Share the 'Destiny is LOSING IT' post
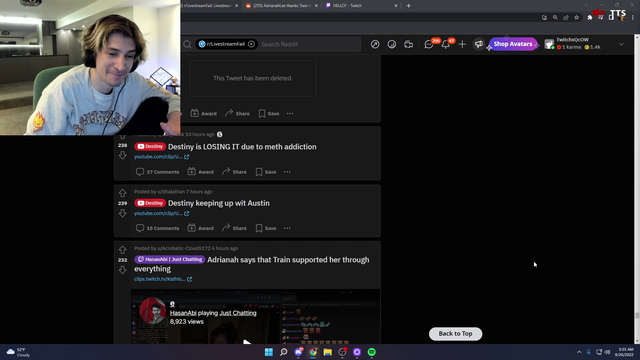Image resolution: width=640 pixels, height=360 pixels. click(234, 172)
